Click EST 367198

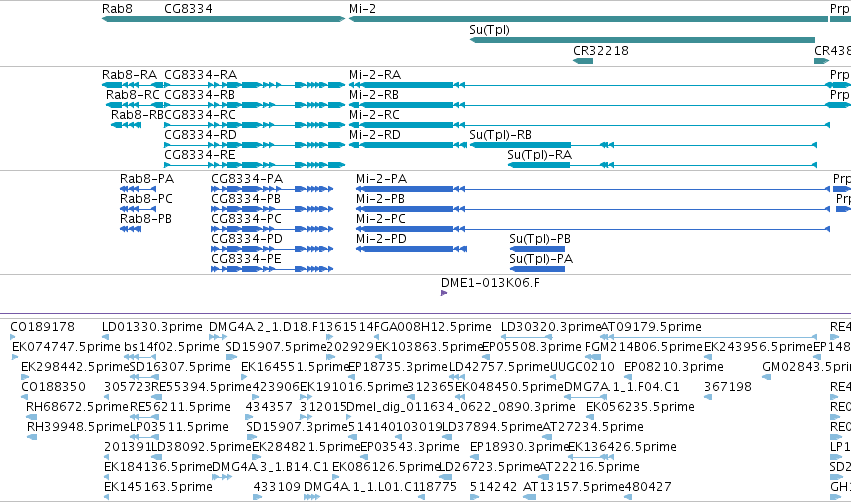click(728, 387)
